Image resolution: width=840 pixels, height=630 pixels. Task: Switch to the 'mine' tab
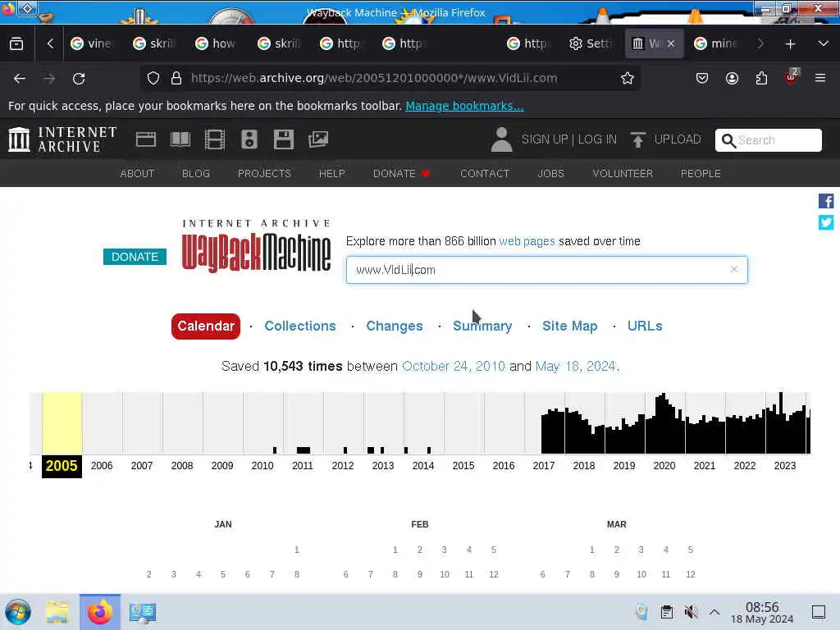click(x=717, y=43)
